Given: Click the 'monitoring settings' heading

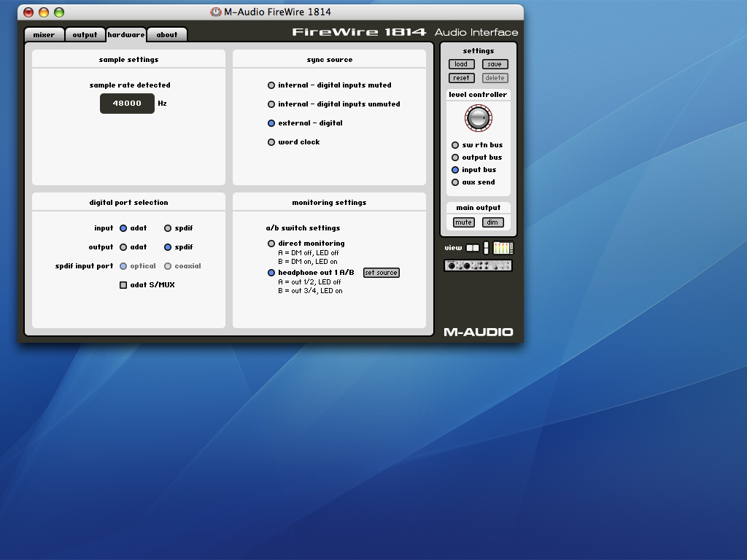Looking at the screenshot, I should [329, 203].
